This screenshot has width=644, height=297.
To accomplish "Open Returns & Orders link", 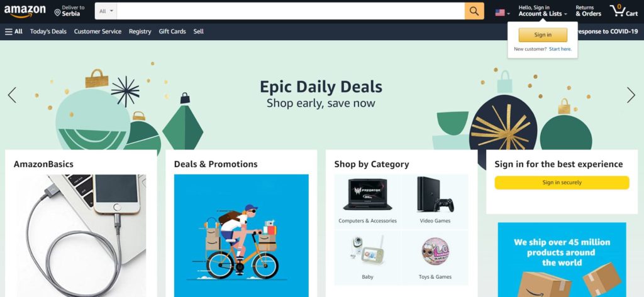I will click(x=588, y=11).
